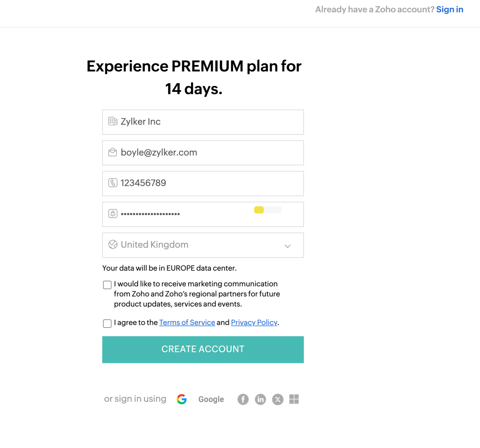480x448 pixels.
Task: Open the Privacy Policy link
Action: pos(254,322)
